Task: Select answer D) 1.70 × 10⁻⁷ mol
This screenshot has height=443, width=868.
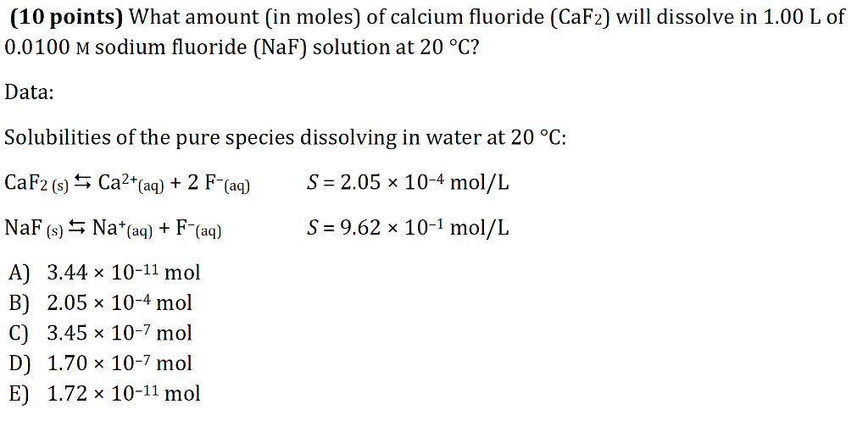Action: pyautogui.click(x=101, y=363)
